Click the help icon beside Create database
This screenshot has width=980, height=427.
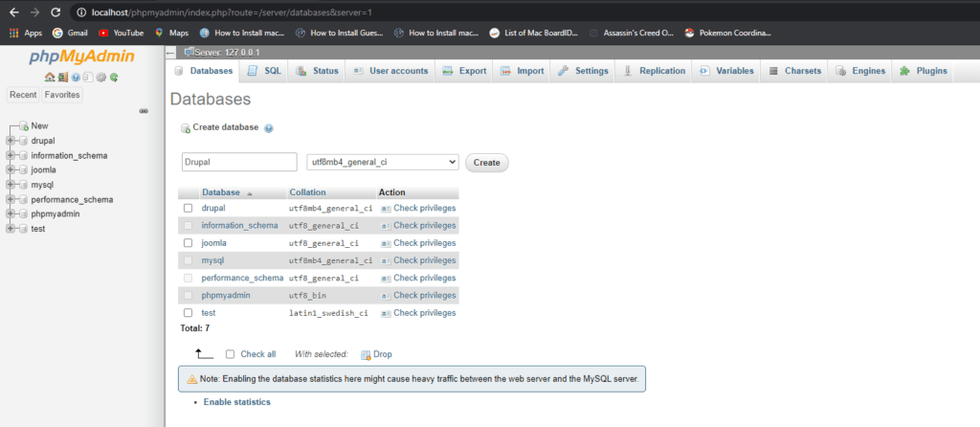269,128
